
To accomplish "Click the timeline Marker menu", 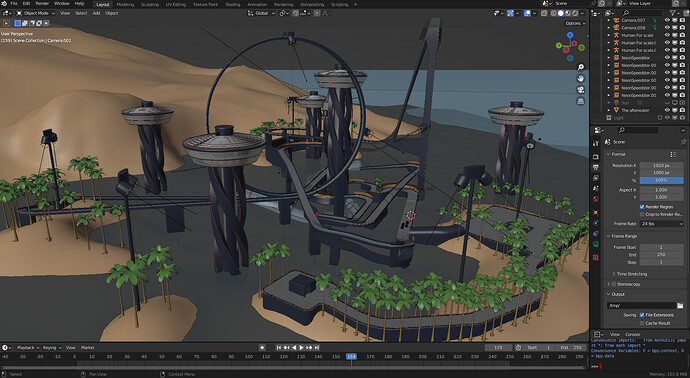I will (x=88, y=348).
